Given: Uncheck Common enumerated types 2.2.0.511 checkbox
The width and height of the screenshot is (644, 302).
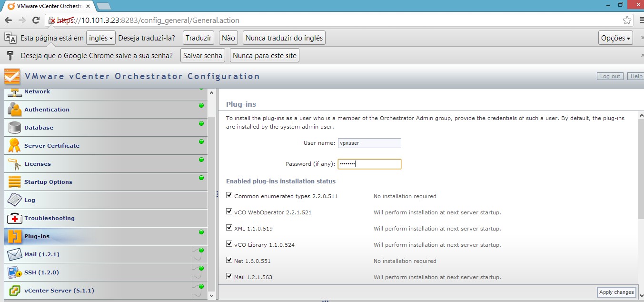Looking at the screenshot, I should (229, 195).
